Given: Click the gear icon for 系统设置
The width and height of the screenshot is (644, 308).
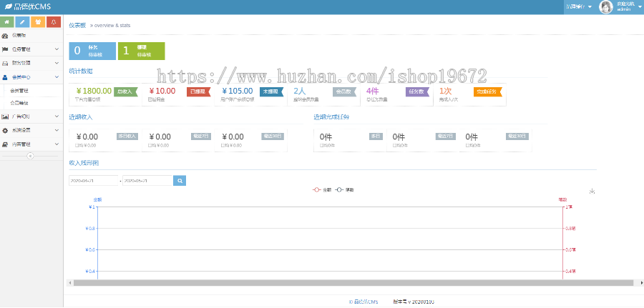Looking at the screenshot, I should pos(5,131).
